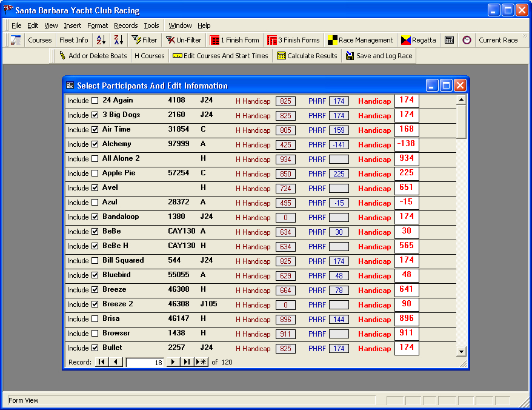Image resolution: width=532 pixels, height=410 pixels.
Task: Check Include for Azul
Action: point(95,203)
